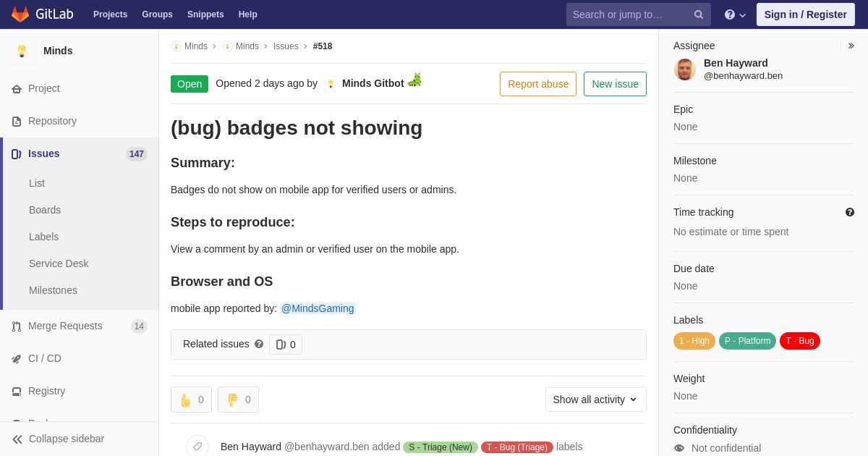Click the Issues breadcrumb link
This screenshot has height=456, width=868.
pos(286,46)
